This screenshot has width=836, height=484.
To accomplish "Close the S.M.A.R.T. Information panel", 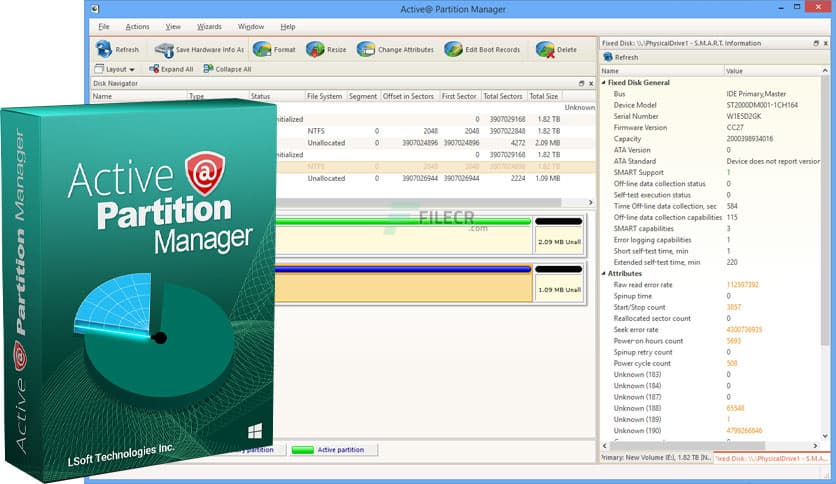I will tap(826, 43).
